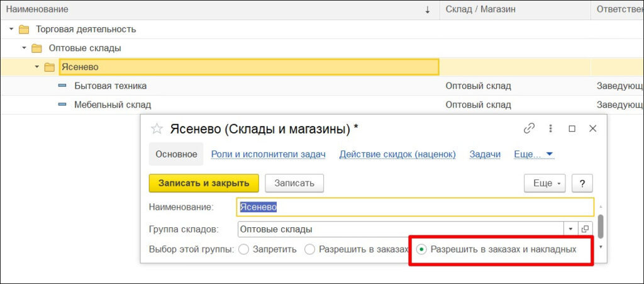Click the Мебельный склад item marker icon
Screen dimensions: 644x284
coord(62,105)
